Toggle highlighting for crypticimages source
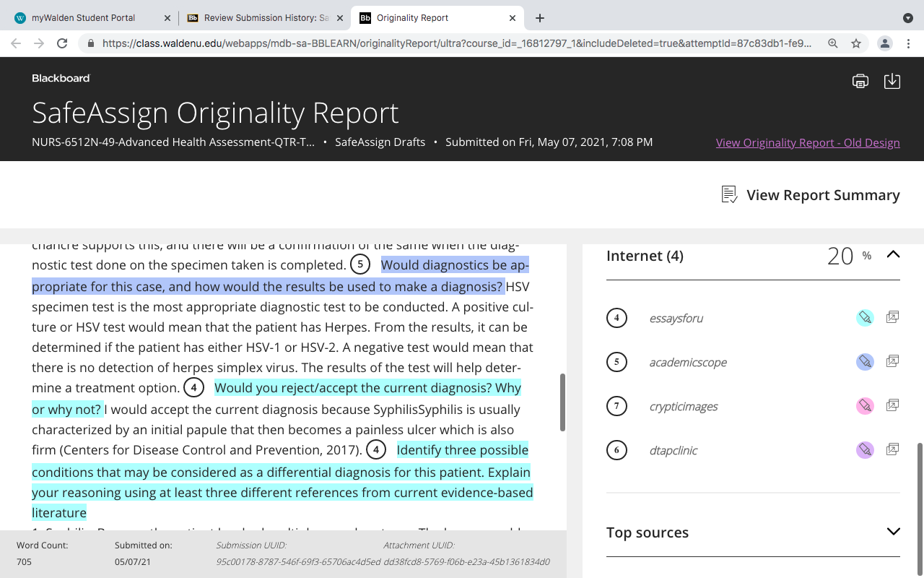Viewport: 924px width, 578px height. 865,406
